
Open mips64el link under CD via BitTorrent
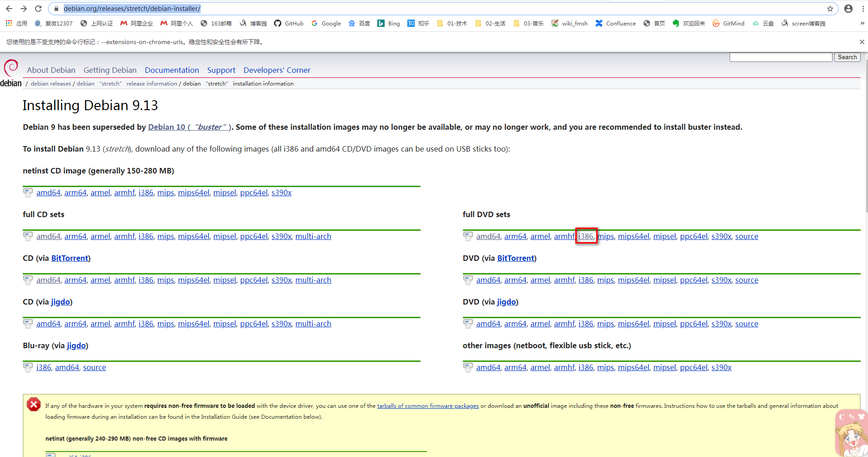coord(193,280)
